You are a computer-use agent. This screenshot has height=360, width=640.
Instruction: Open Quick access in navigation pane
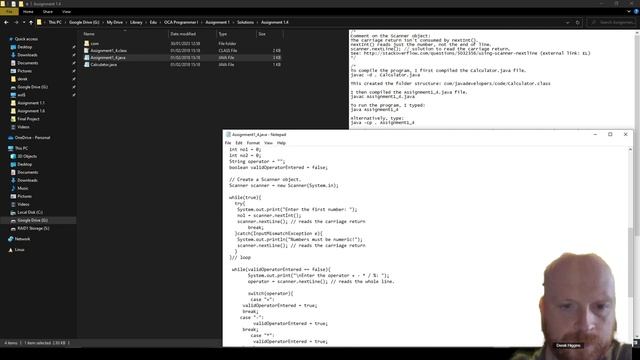(x=26, y=39)
